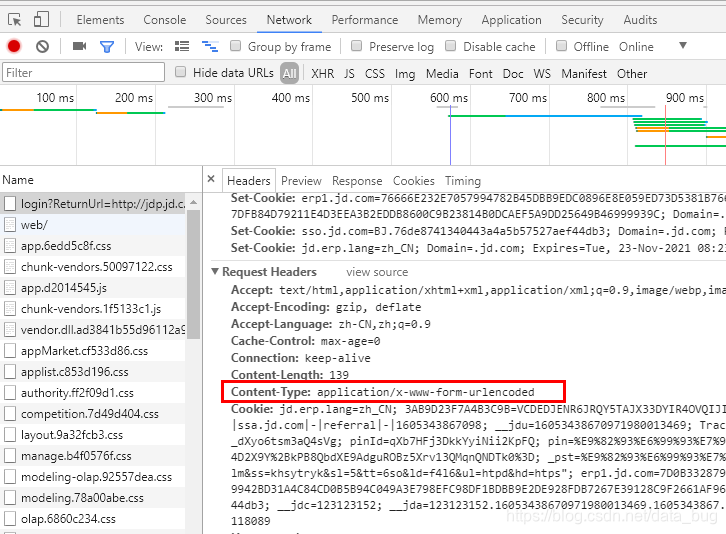Screen dimensions: 726x534
Task: Filter requests by Media type
Action: [x=442, y=74]
